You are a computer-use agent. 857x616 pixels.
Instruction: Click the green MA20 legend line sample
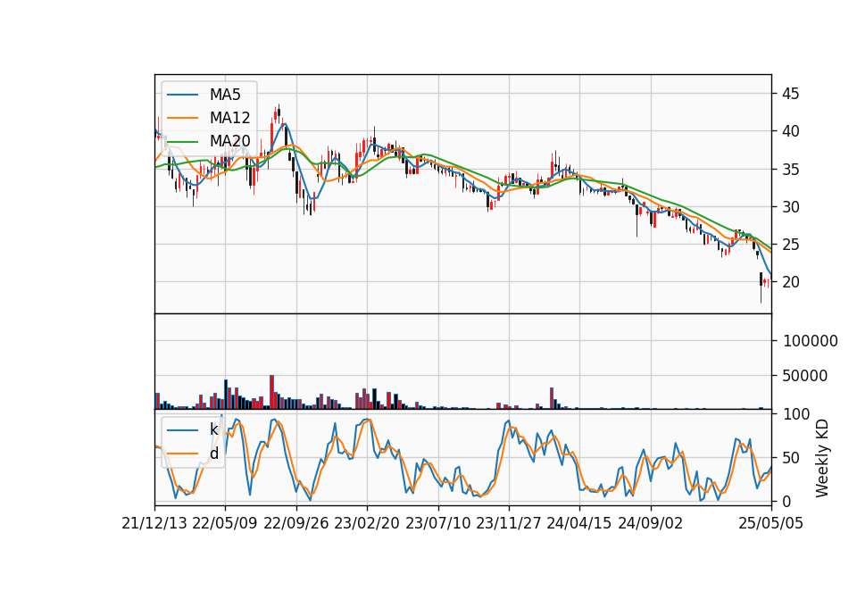tap(182, 141)
